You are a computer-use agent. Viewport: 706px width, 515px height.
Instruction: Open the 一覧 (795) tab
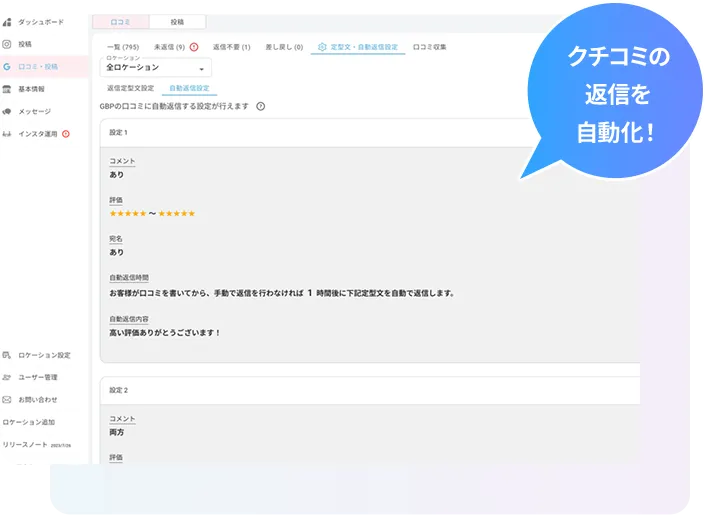[x=123, y=47]
